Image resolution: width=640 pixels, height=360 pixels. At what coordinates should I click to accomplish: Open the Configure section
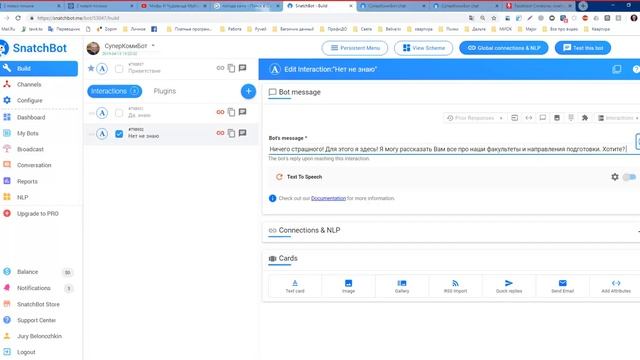click(29, 100)
